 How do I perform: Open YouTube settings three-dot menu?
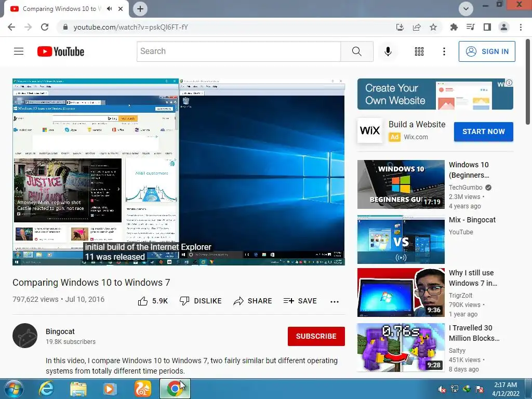444,51
